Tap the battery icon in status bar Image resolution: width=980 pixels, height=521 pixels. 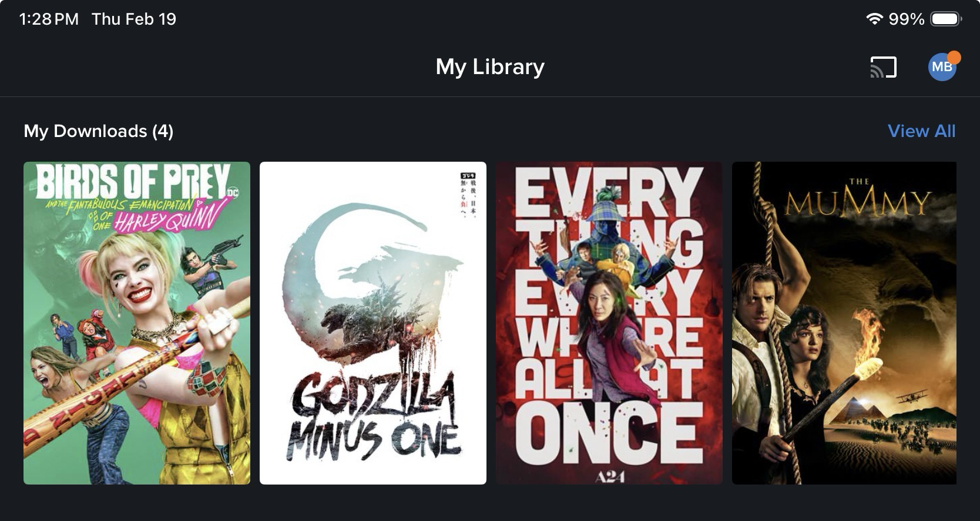pos(946,19)
